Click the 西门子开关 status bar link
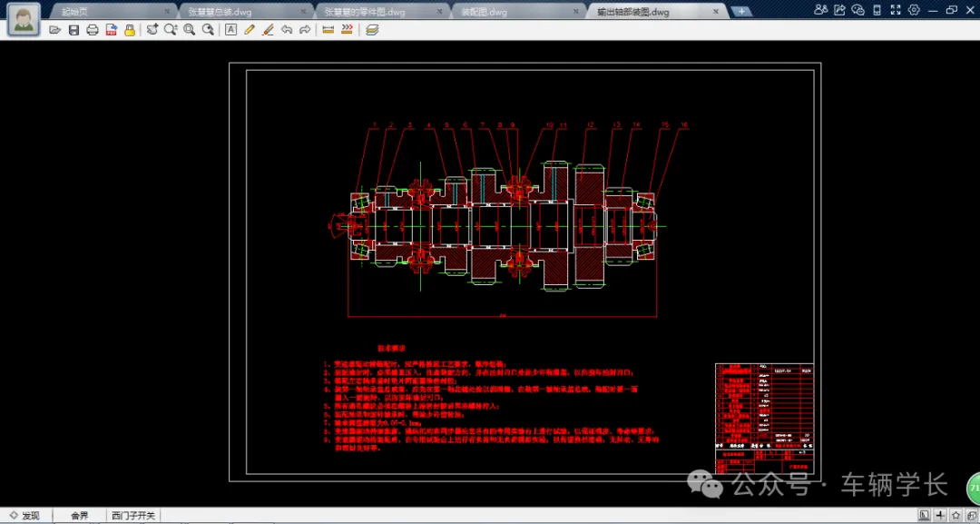This screenshot has height=524, width=980. (x=133, y=515)
